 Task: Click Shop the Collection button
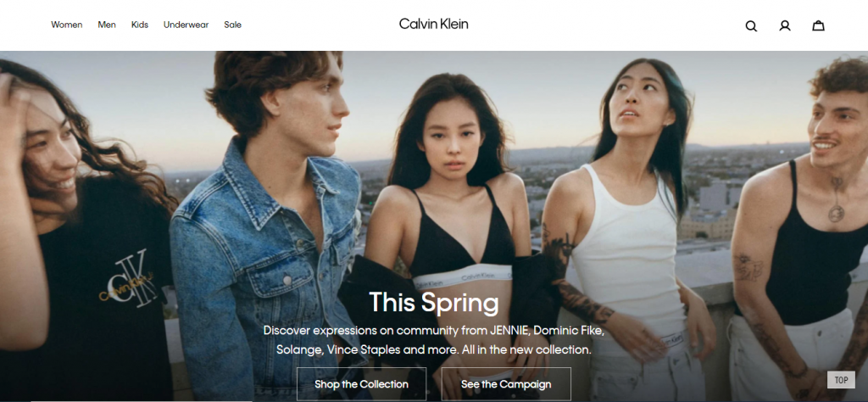coord(361,383)
